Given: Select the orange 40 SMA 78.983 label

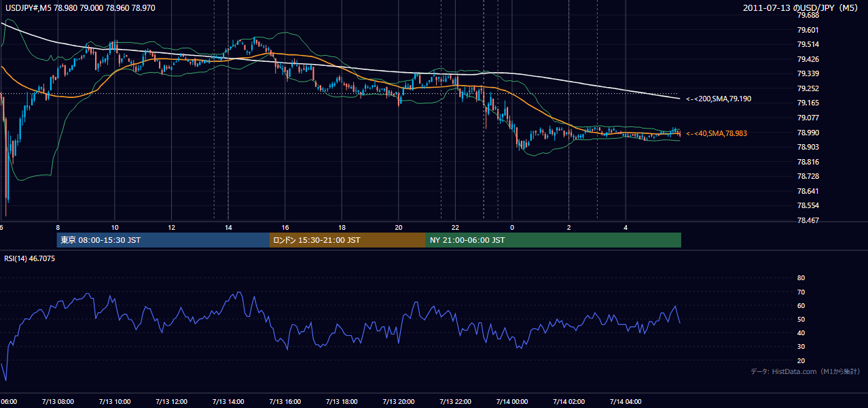Looking at the screenshot, I should (x=716, y=134).
